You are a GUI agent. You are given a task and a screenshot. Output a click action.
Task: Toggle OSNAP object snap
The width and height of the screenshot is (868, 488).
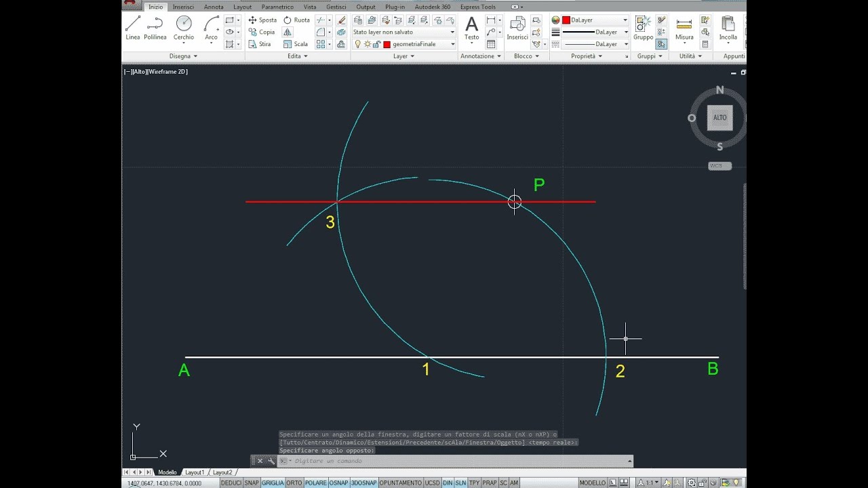tap(338, 483)
